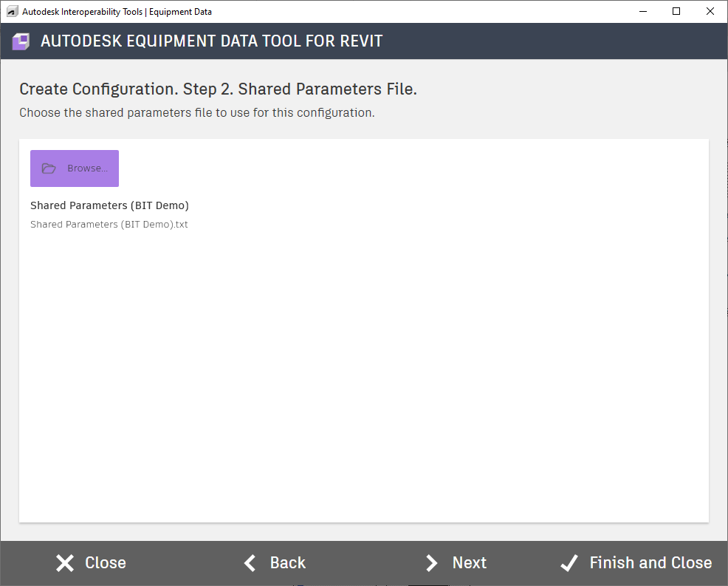Viewport: 728px width, 586px height.
Task: Click the app icon in the title bar
Action: tap(13, 12)
